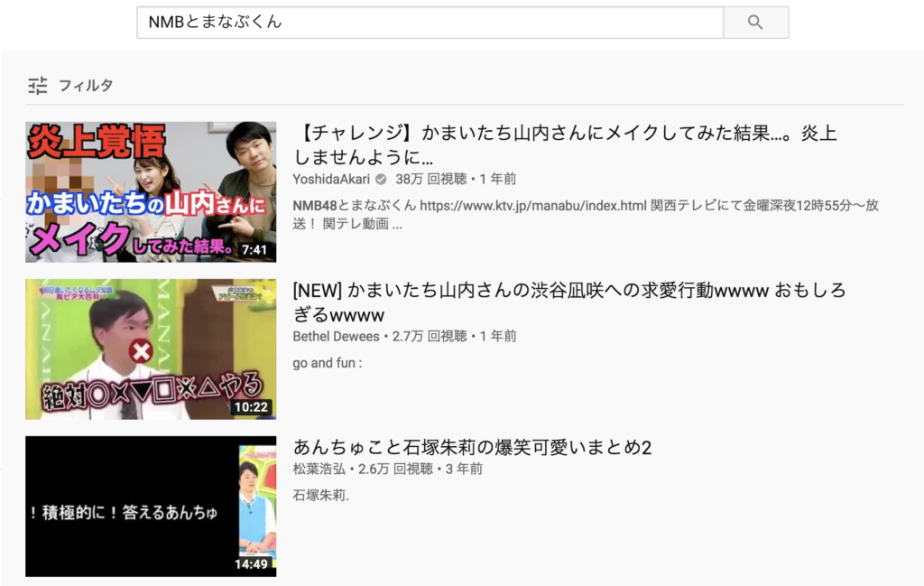This screenshot has height=586, width=924.
Task: Click the magnifying glass search button
Action: click(x=755, y=23)
